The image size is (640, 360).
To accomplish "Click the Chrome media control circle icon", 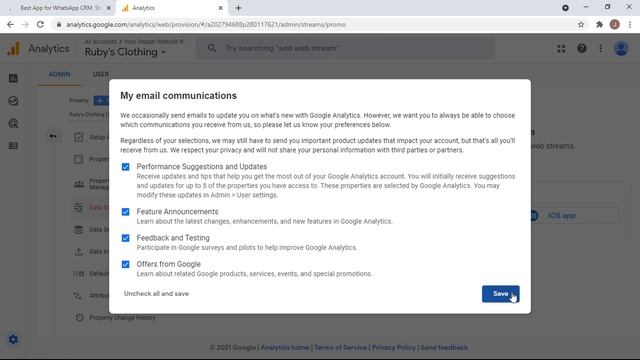I will [x=565, y=8].
